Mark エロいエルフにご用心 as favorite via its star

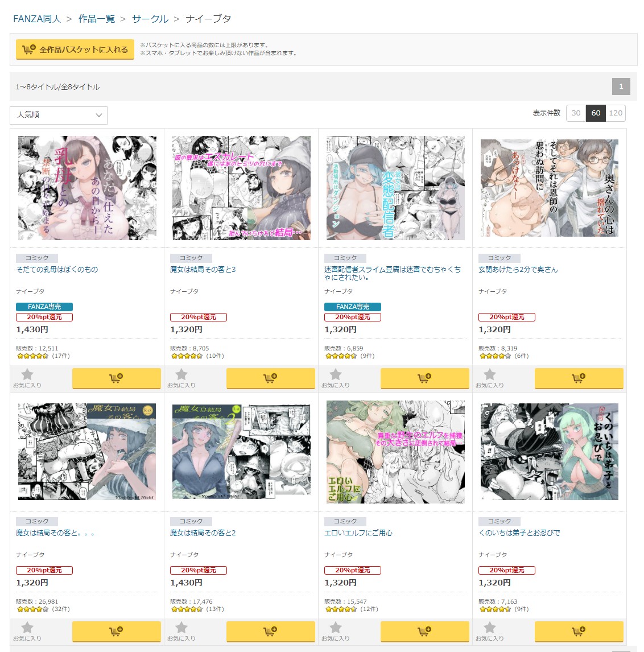(336, 631)
